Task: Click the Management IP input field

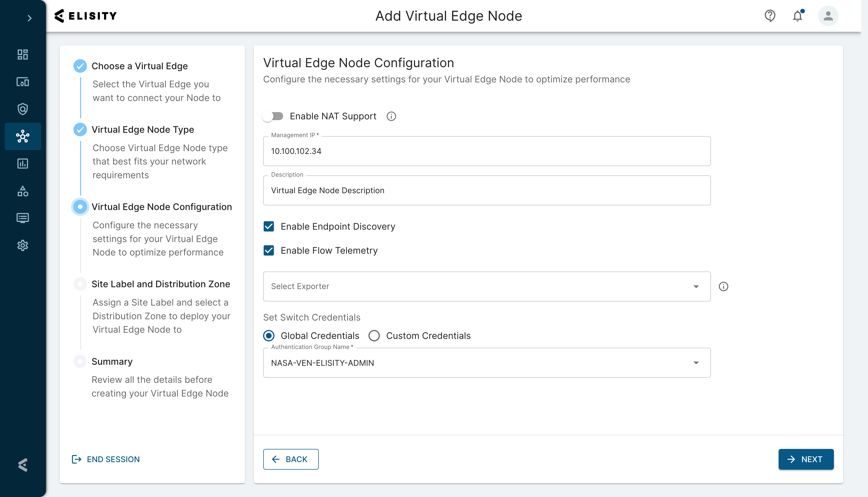Action: (487, 151)
